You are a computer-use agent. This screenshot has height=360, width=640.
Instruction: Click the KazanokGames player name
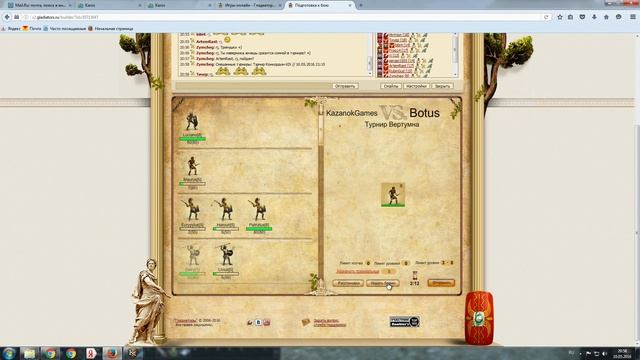click(x=351, y=113)
